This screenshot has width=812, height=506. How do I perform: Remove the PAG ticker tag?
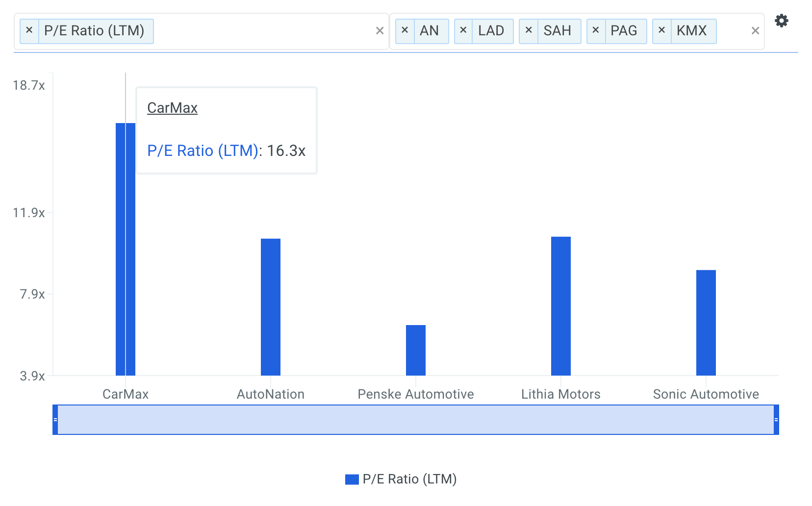pos(596,30)
